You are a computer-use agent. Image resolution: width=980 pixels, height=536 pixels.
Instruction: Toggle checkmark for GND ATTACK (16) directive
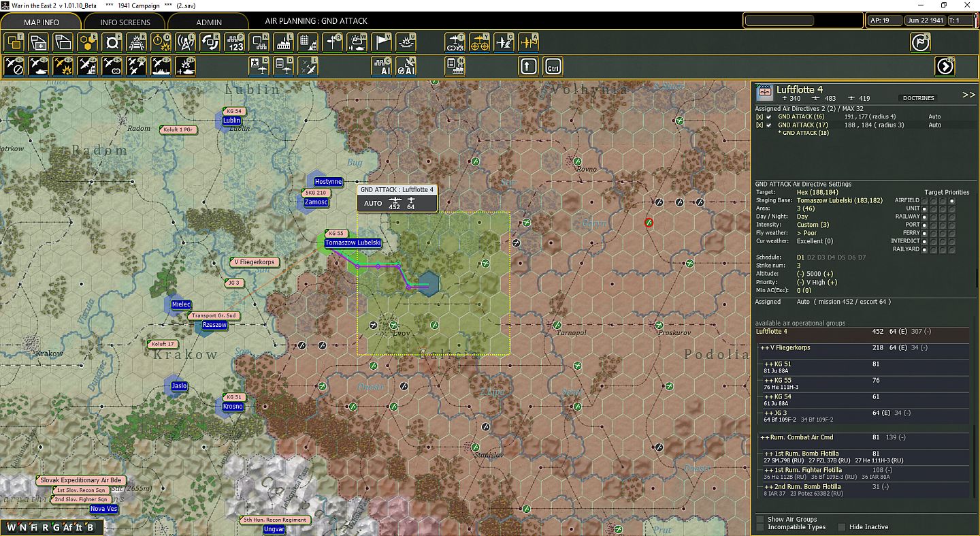(x=769, y=117)
